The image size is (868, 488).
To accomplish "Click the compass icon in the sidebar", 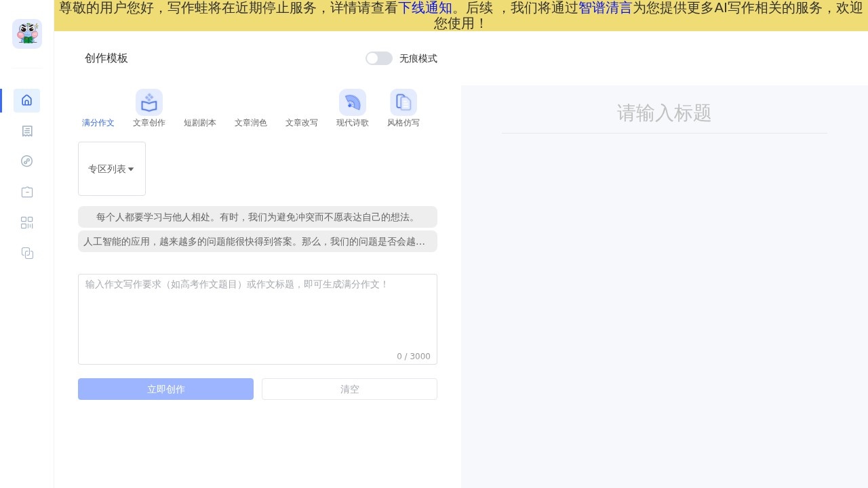I will coord(27,161).
